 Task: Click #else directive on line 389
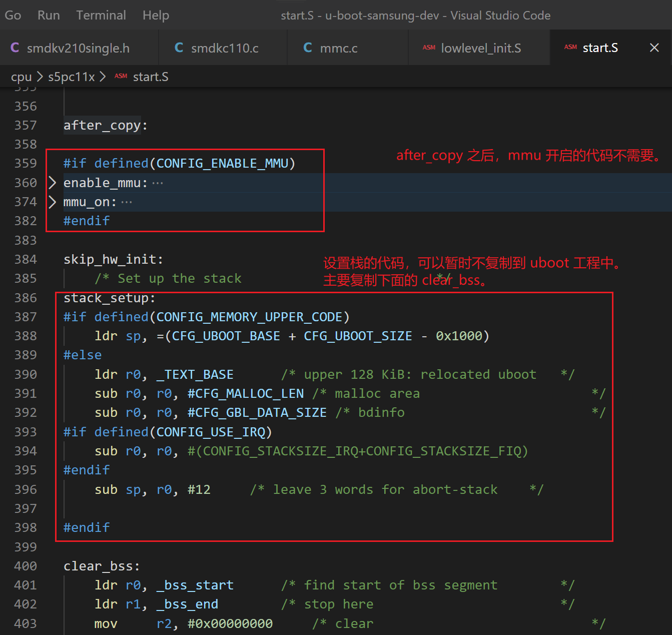point(83,355)
